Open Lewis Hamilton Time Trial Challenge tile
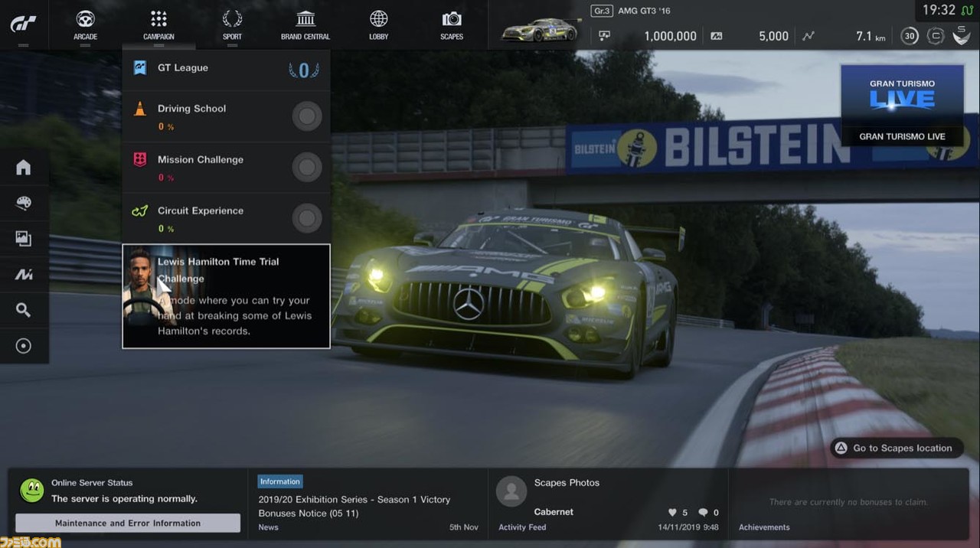The width and height of the screenshot is (980, 548). (x=226, y=296)
